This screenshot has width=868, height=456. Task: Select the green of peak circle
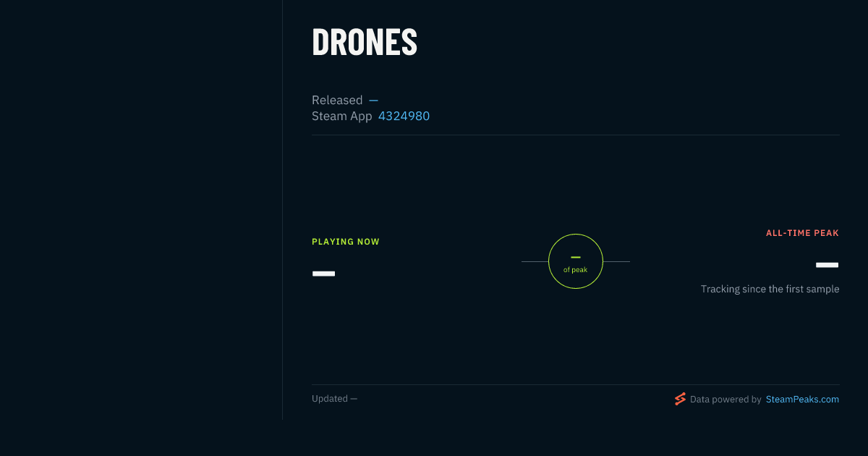click(576, 261)
